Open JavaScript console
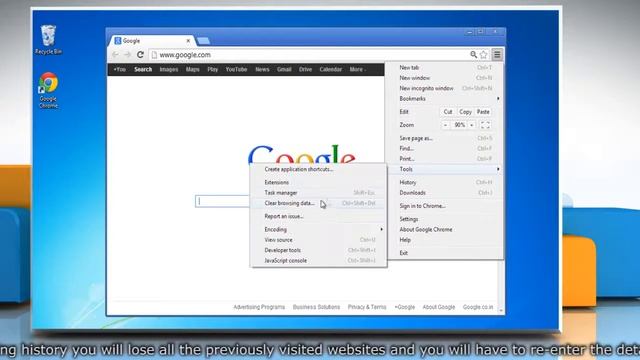The image size is (640, 360). pos(319,260)
